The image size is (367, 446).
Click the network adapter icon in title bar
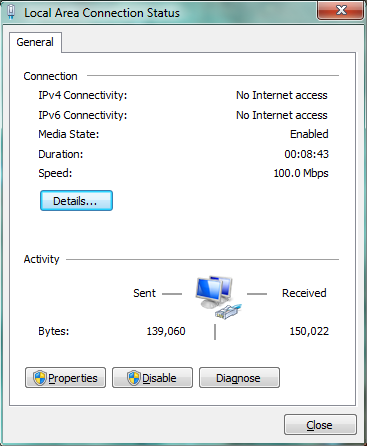[11, 12]
